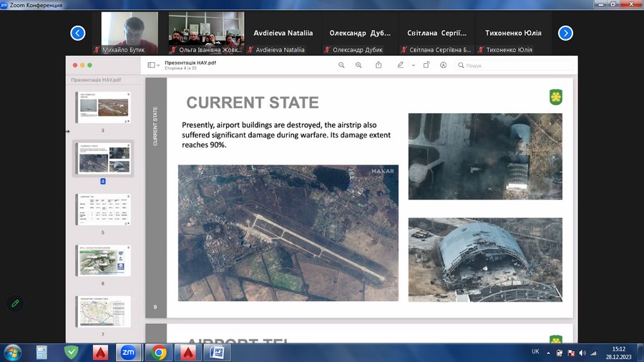Switch the UK keyboard language indicator
The height and width of the screenshot is (362, 644).
(x=536, y=352)
